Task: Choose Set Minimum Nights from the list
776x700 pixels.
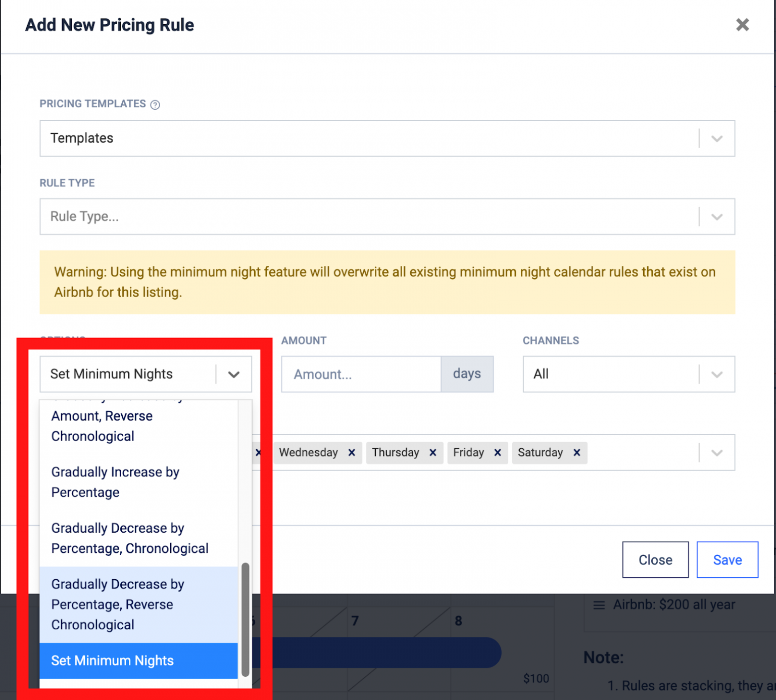Action: [112, 661]
